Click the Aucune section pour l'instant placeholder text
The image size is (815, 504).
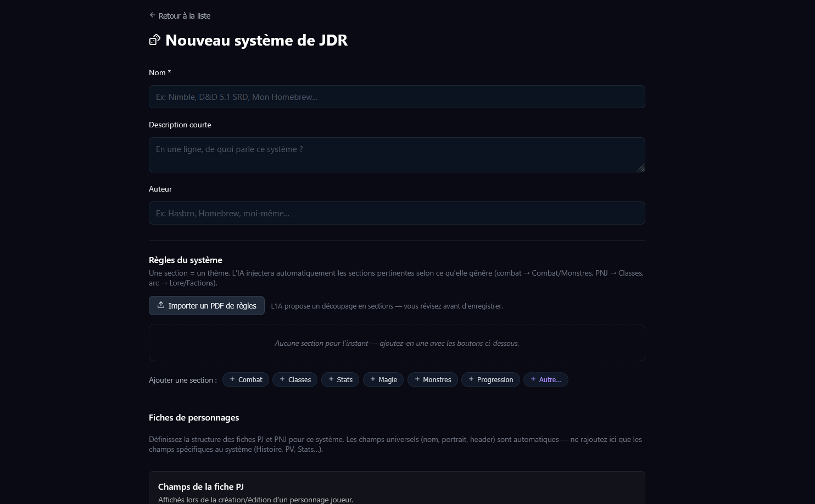point(397,343)
